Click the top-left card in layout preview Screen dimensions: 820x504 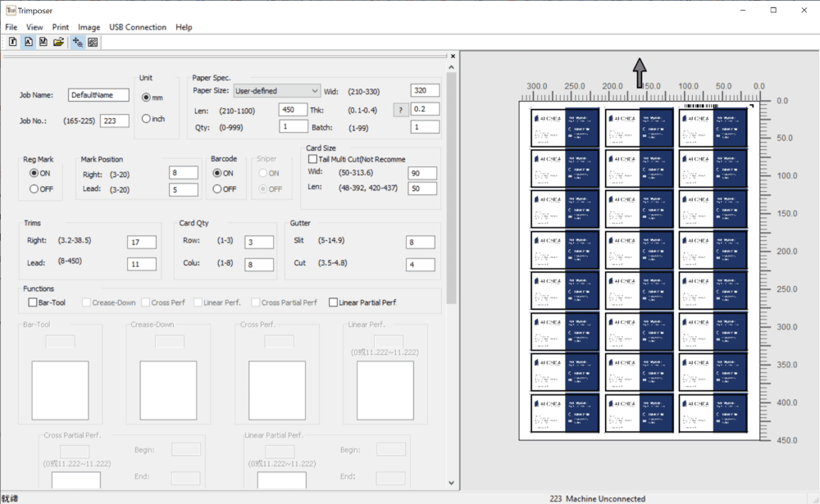[564, 125]
